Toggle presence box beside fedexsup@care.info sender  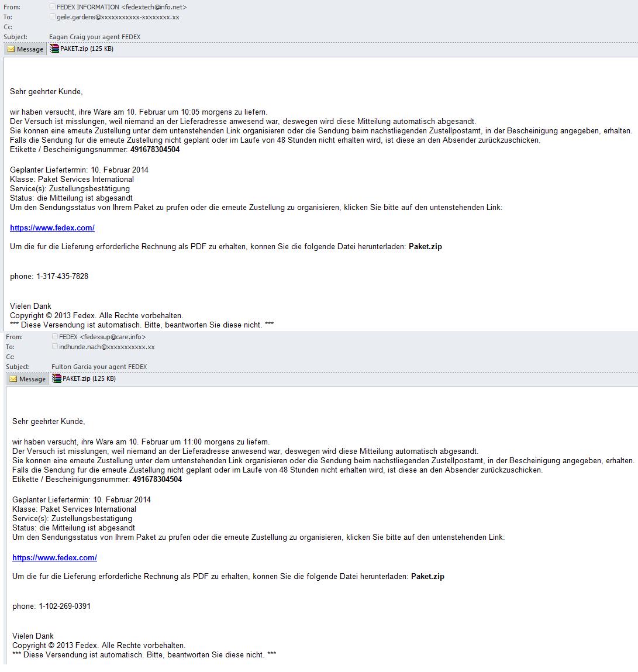click(55, 337)
